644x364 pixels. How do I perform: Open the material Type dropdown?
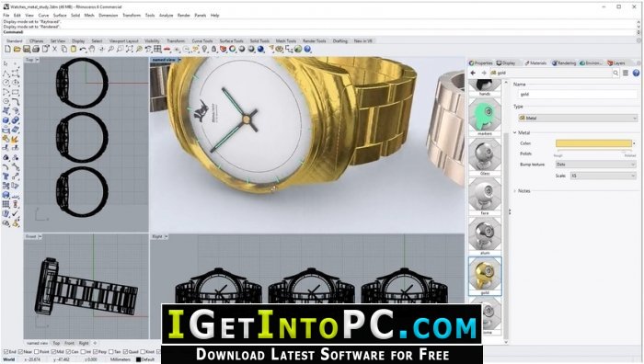tap(578, 118)
